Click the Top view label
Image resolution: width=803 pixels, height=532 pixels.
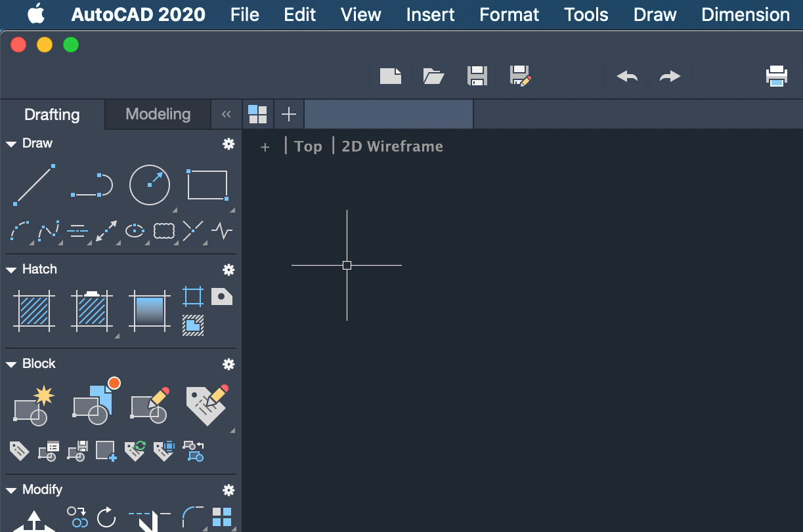(308, 146)
